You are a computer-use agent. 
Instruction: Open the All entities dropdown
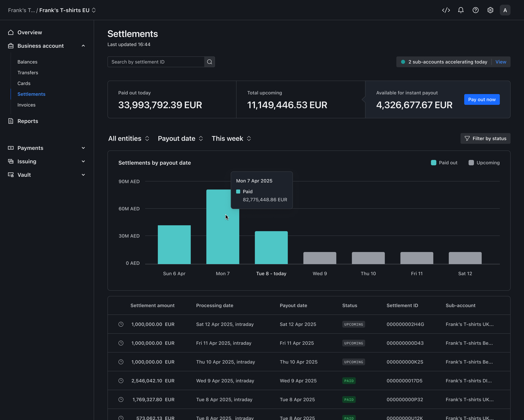(x=129, y=139)
